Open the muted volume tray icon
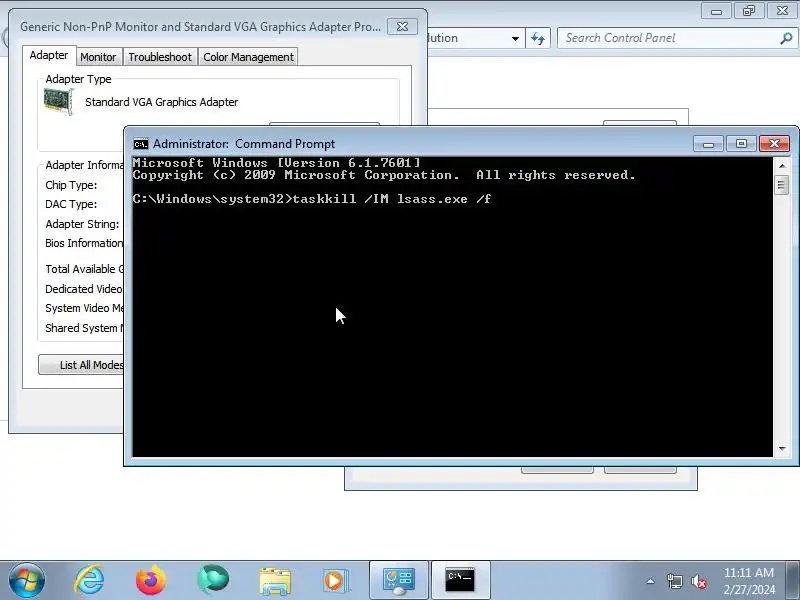Viewport: 800px width, 600px height. (x=698, y=581)
